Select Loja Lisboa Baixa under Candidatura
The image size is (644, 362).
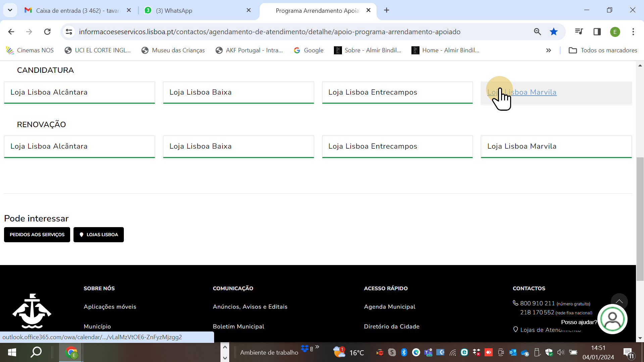238,92
